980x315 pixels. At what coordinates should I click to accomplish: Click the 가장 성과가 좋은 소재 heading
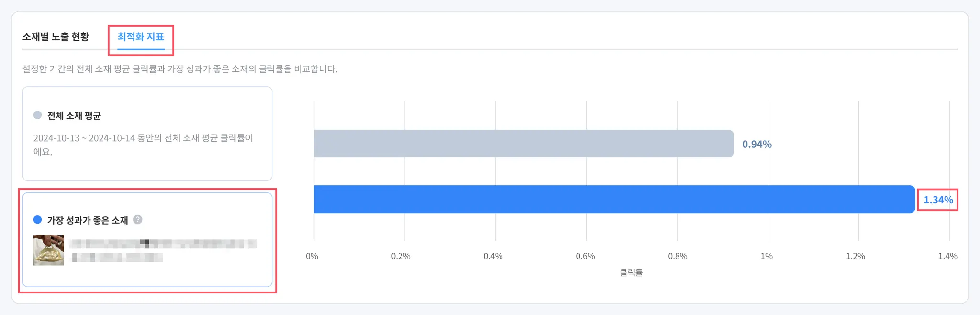pyautogui.click(x=88, y=220)
